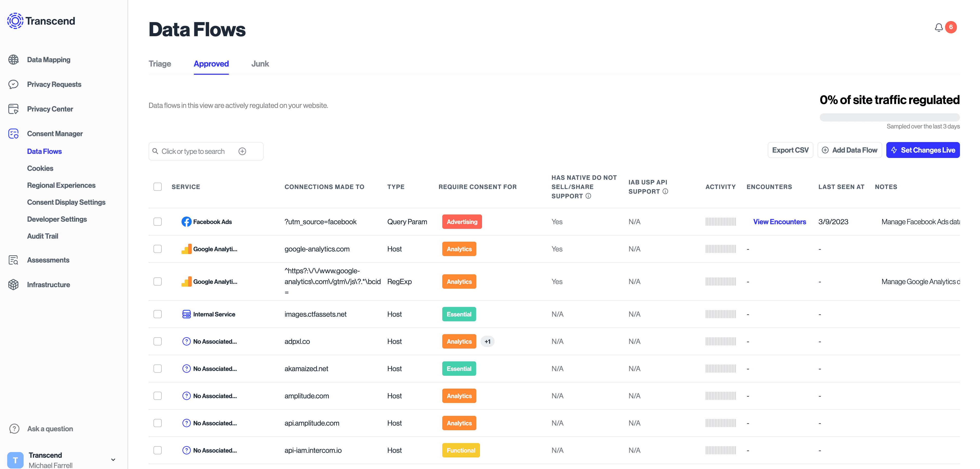Click the Facebook Ads service logo
980x469 pixels.
[x=186, y=222]
